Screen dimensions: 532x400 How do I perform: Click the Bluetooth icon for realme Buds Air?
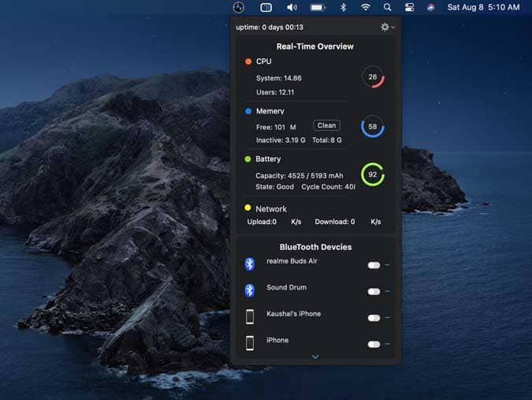pos(250,264)
